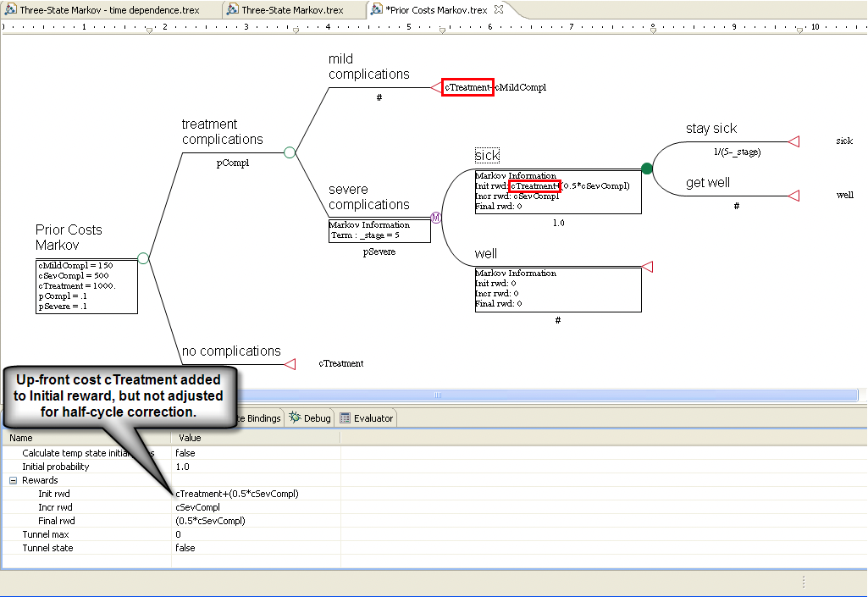This screenshot has height=597, width=868.
Task: Select the red terminal node for stay sick
Action: pos(793,140)
